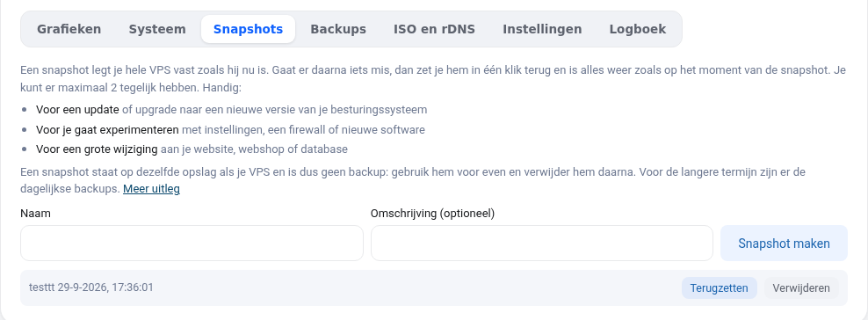Follow the Meer uitleg link
The height and width of the screenshot is (320, 868).
click(x=151, y=189)
